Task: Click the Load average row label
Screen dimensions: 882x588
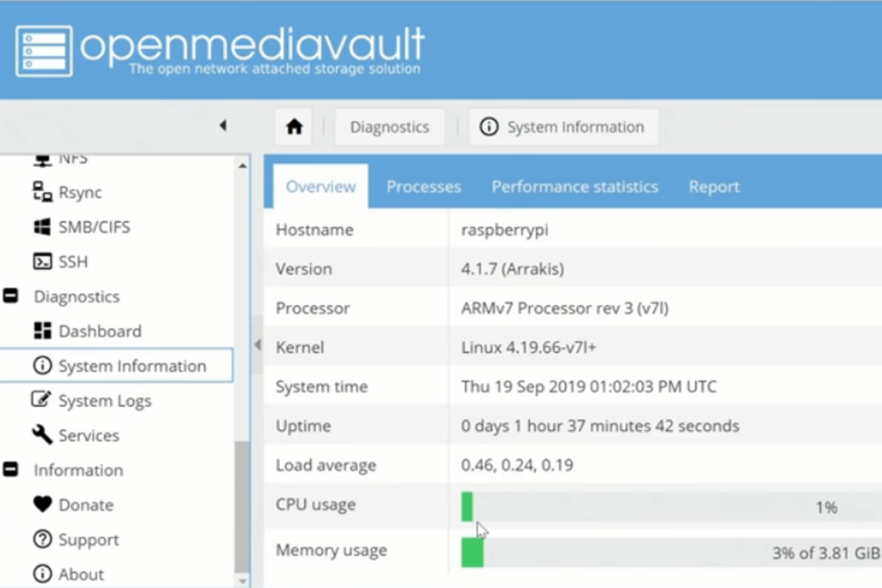Action: (326, 466)
